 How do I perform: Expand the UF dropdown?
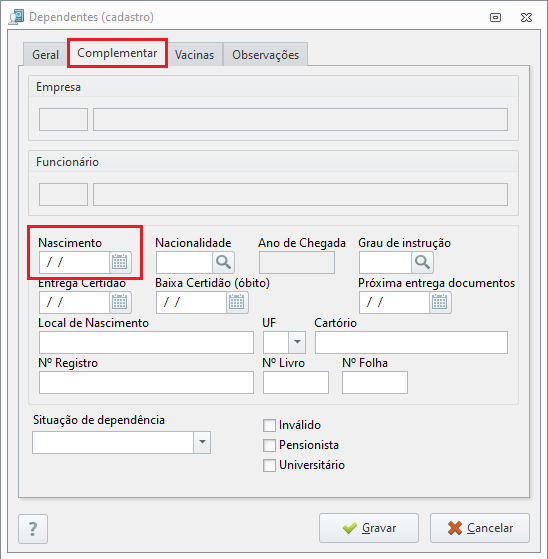[x=297, y=342]
